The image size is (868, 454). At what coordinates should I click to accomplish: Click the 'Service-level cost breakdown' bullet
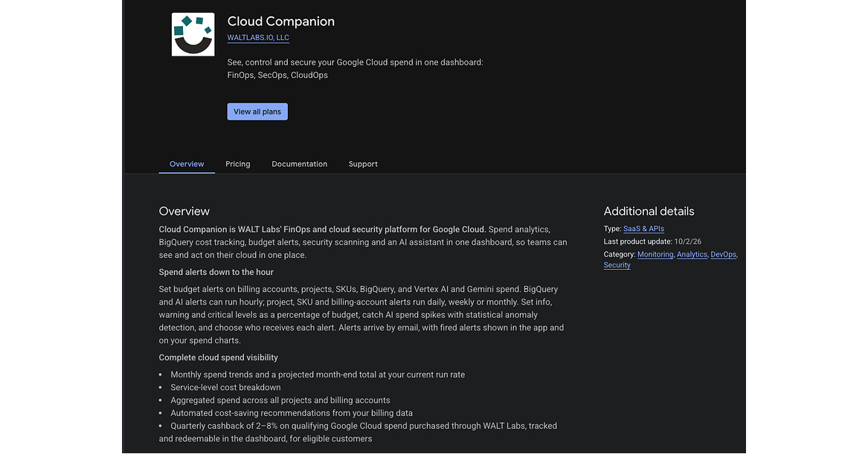pos(225,388)
